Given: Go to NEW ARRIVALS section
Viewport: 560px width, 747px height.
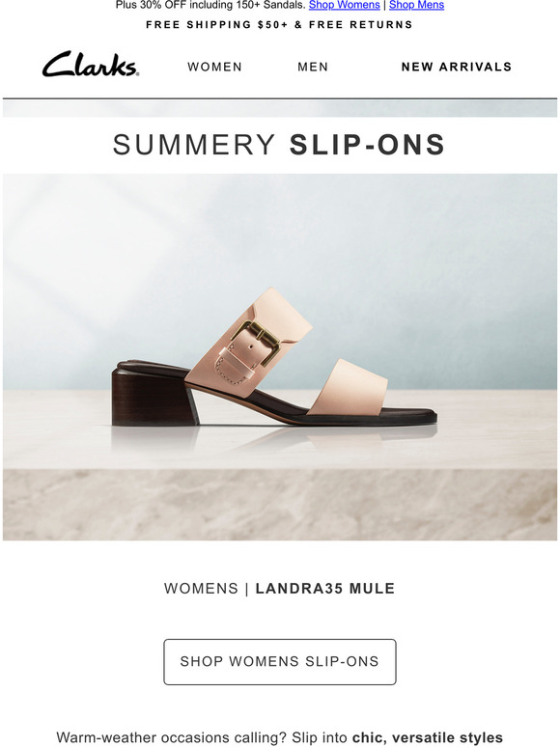Looking at the screenshot, I should point(457,67).
